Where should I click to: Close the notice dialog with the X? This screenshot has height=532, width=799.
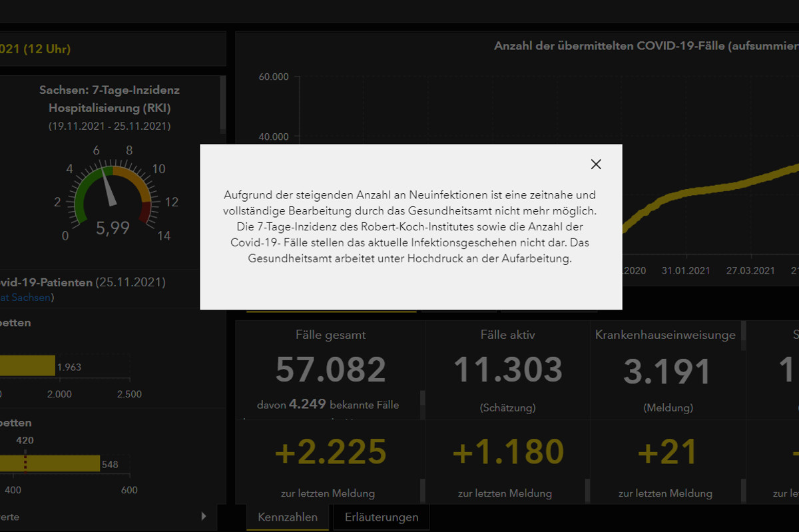point(596,164)
